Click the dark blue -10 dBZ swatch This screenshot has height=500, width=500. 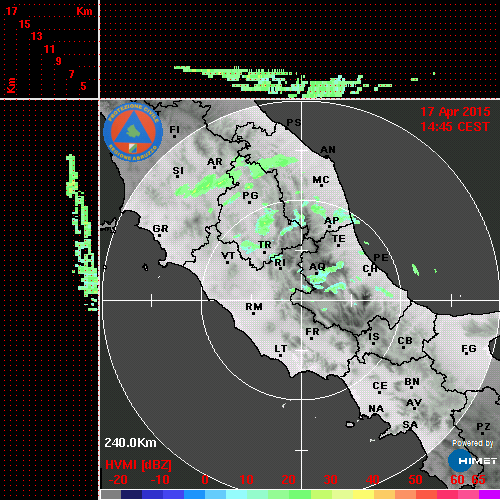coord(152,494)
